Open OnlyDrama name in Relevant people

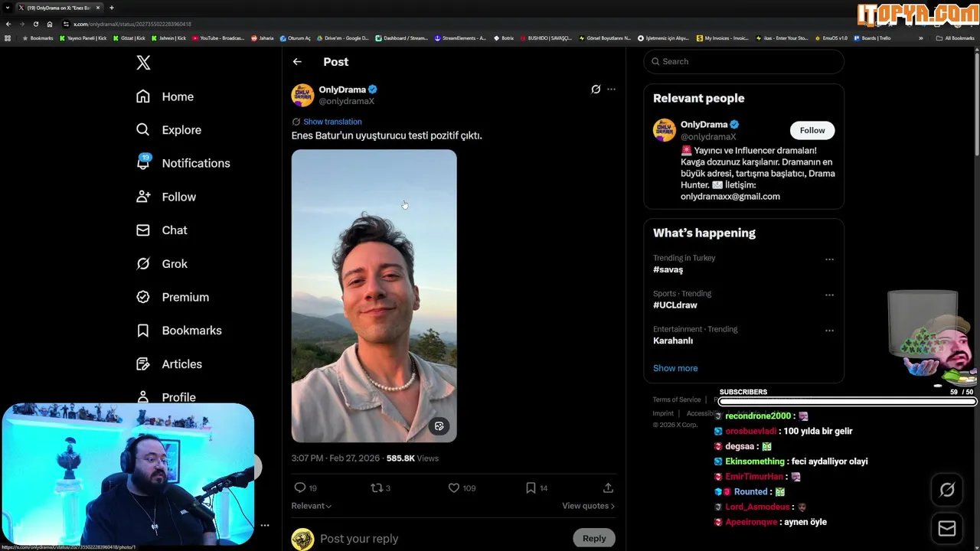tap(704, 125)
